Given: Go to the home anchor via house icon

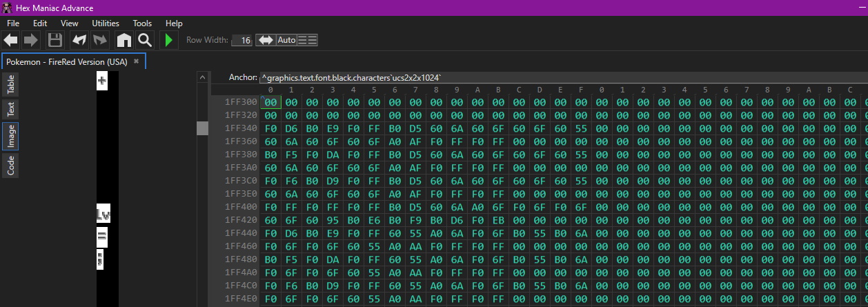Looking at the screenshot, I should 124,40.
